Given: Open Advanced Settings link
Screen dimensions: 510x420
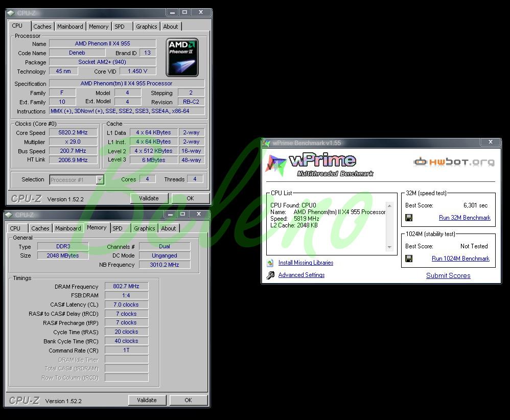Looking at the screenshot, I should 302,275.
